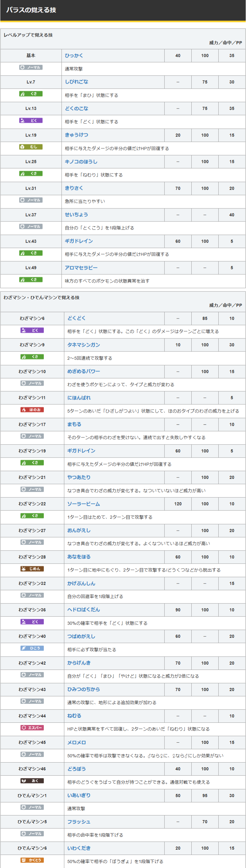Open the しびれごな move link
The height and width of the screenshot is (868, 246).
[76, 82]
